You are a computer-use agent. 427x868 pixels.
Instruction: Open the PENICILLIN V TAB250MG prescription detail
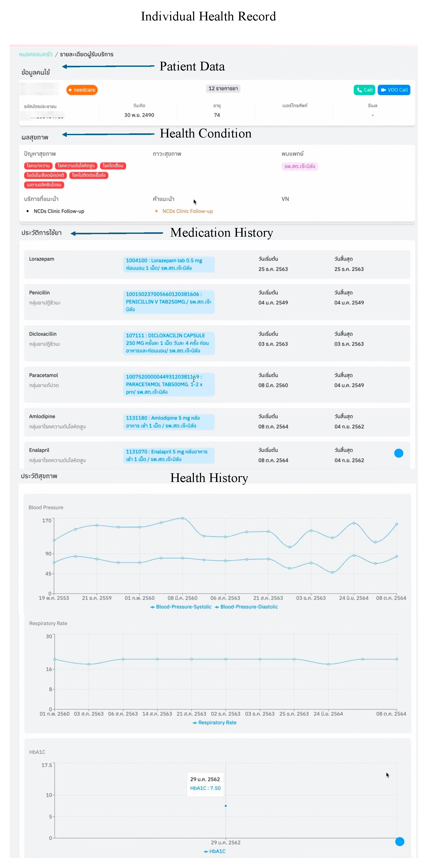(x=169, y=302)
